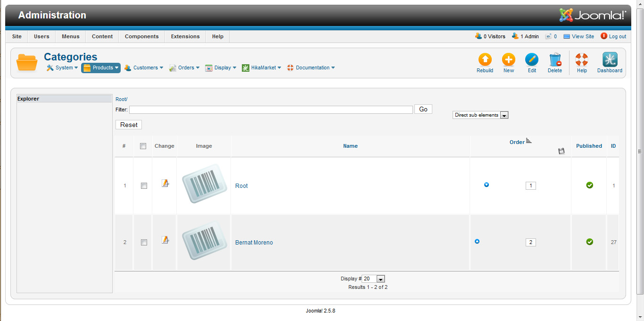Image resolution: width=644 pixels, height=321 pixels.
Task: Open the Orders dropdown menu
Action: pos(184,68)
